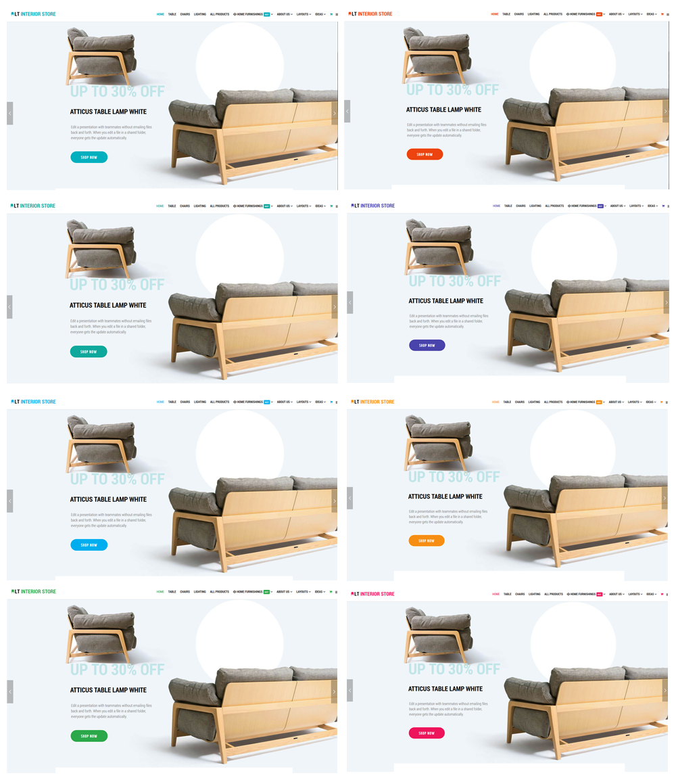Click next slide arrow in orange theme

[x=665, y=498]
